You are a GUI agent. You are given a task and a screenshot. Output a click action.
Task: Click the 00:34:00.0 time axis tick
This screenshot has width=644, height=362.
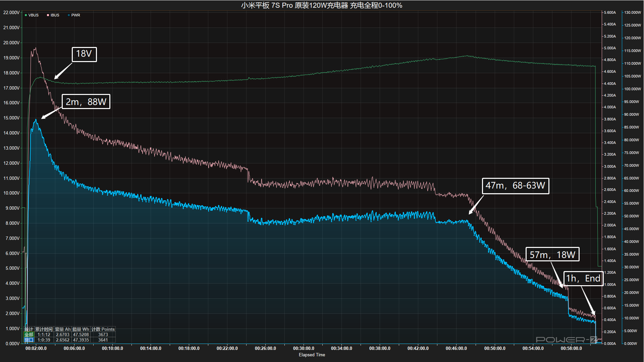tap(341, 348)
